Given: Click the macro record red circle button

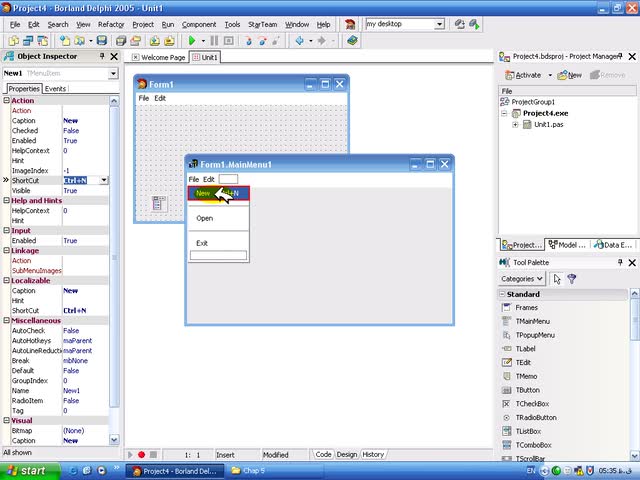Looking at the screenshot, I should coord(141,454).
